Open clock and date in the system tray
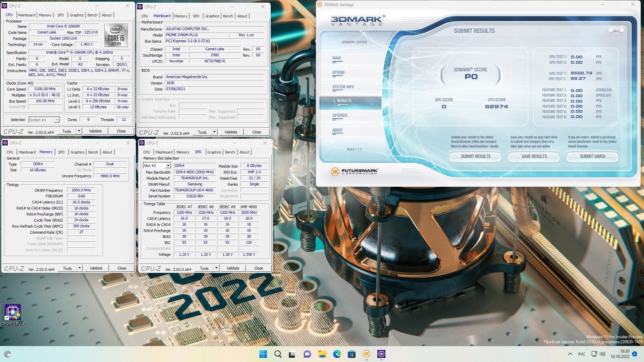This screenshot has height=362, width=644. click(620, 354)
